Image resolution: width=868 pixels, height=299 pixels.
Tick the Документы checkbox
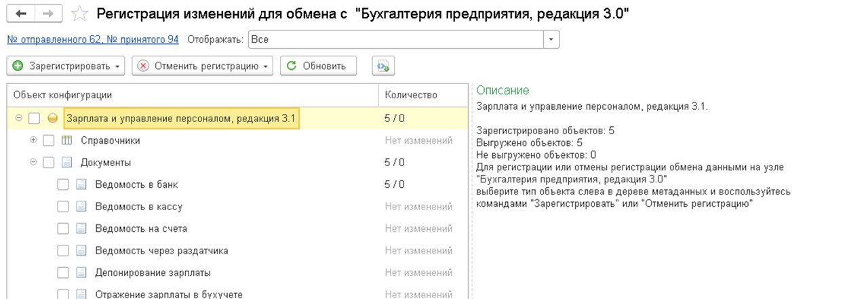48,163
